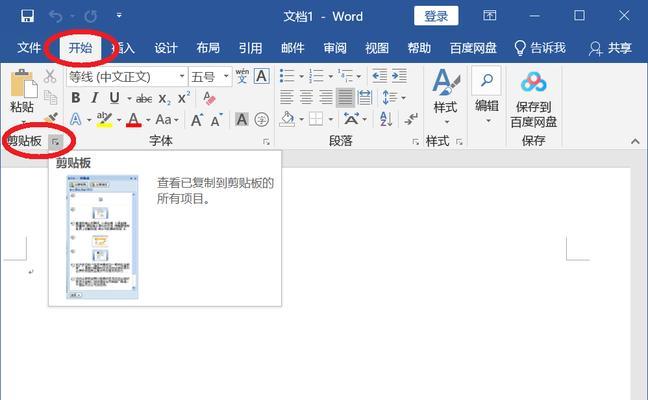Align paragraph text left

286,98
